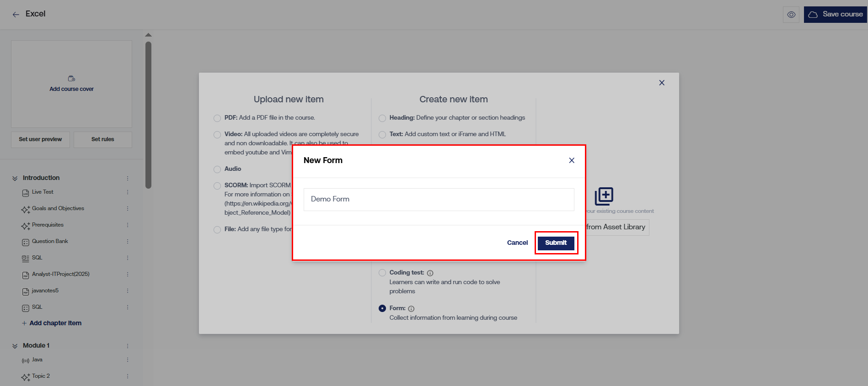868x386 pixels.
Task: Collapse the Introduction chapter
Action: 15,178
